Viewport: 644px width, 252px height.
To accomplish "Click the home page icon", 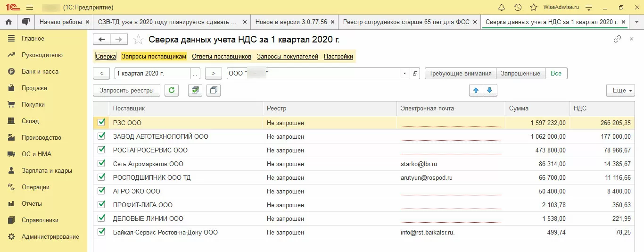I will point(8,22).
